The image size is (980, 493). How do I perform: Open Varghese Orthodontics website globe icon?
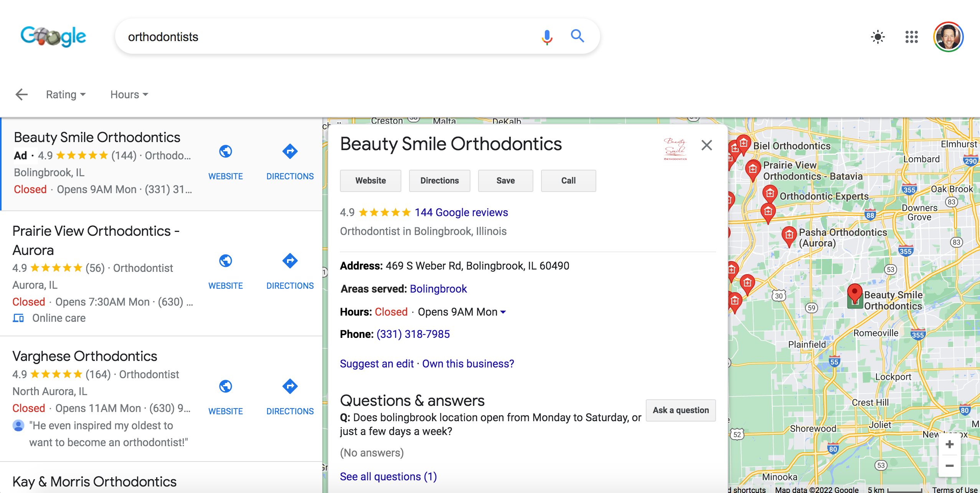tap(226, 386)
